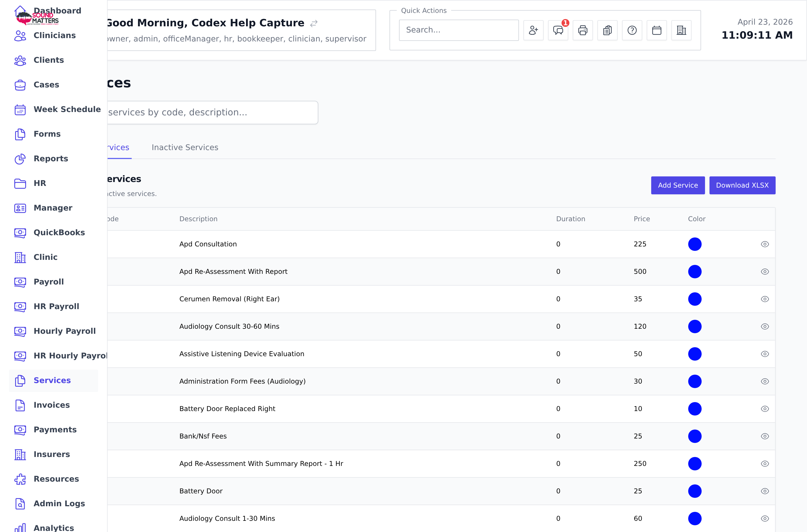Open the QuickBooks money icon
Viewport: 807px width, 532px height.
pyautogui.click(x=20, y=233)
